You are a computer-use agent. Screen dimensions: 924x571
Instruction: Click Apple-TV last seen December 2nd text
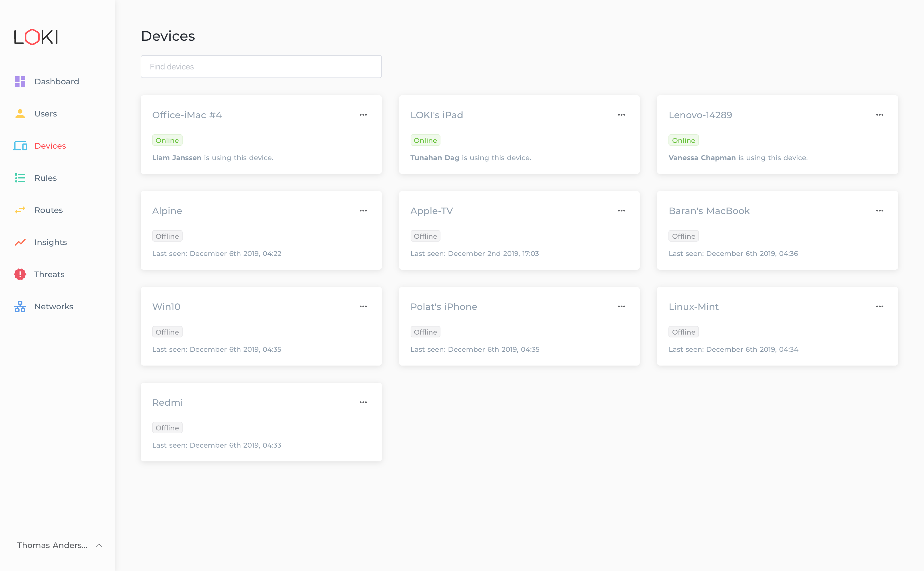474,254
